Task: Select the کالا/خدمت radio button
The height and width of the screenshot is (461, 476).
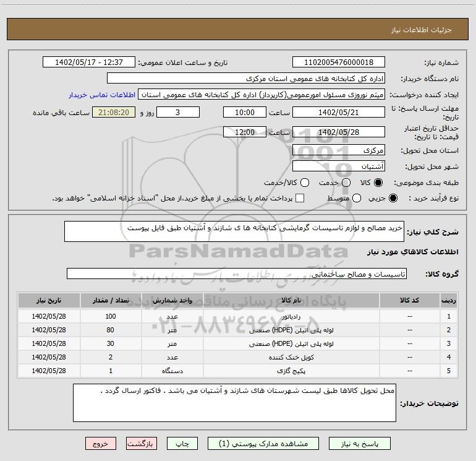Action: pos(305,183)
